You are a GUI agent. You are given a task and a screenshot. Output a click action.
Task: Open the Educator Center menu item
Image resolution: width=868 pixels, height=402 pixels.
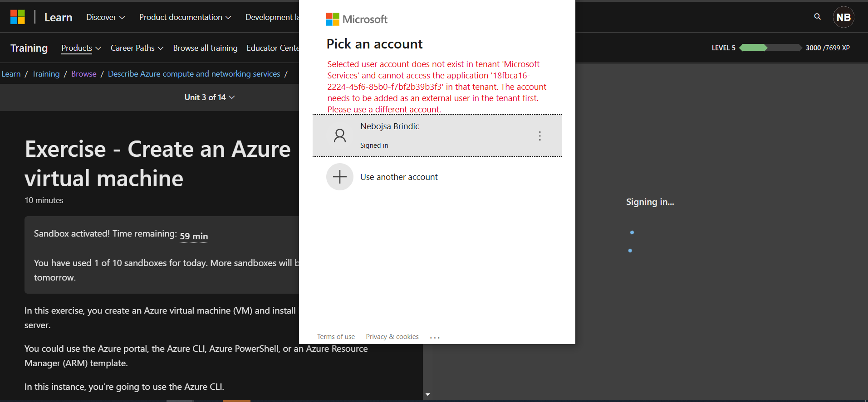[273, 48]
